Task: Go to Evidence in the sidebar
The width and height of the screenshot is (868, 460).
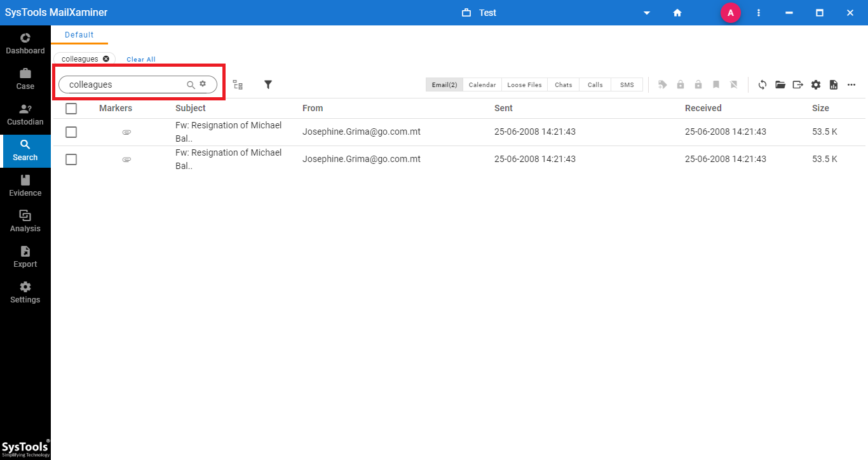Action: [x=25, y=186]
